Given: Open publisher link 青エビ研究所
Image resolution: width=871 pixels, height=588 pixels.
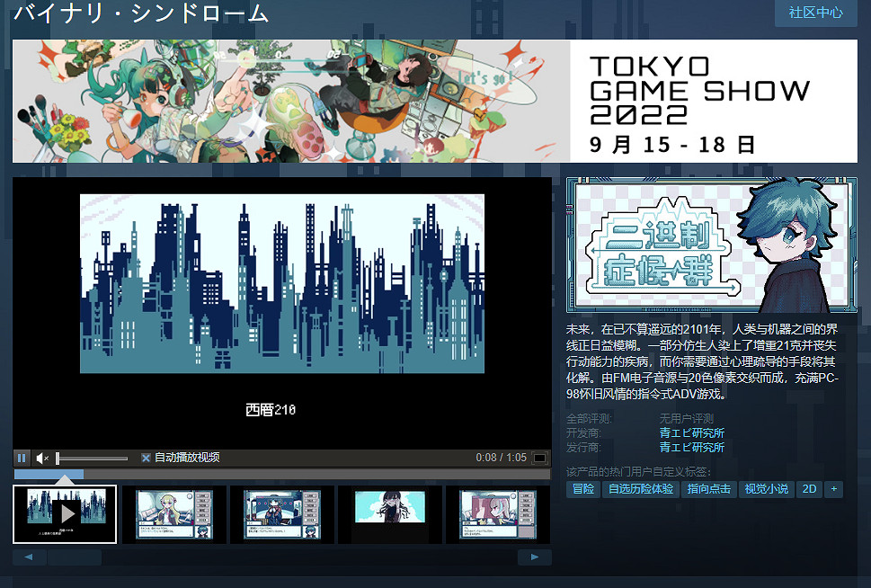Looking at the screenshot, I should tap(691, 447).
